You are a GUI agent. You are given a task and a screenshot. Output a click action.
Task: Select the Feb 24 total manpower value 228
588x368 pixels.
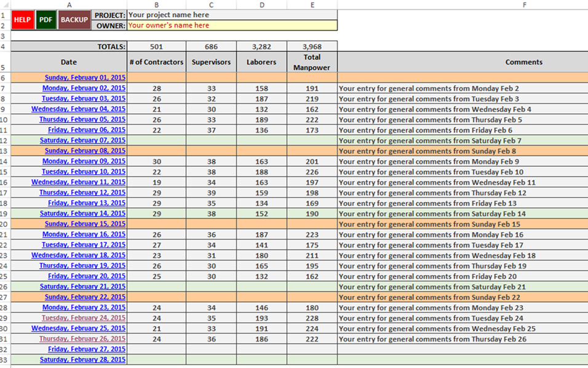click(x=312, y=318)
